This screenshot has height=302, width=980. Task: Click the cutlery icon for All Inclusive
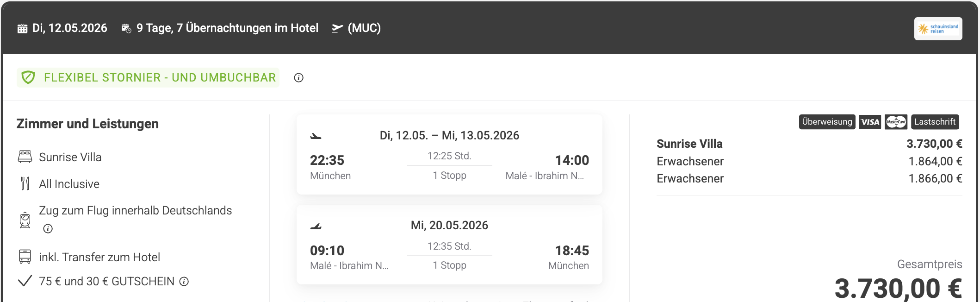(x=25, y=183)
